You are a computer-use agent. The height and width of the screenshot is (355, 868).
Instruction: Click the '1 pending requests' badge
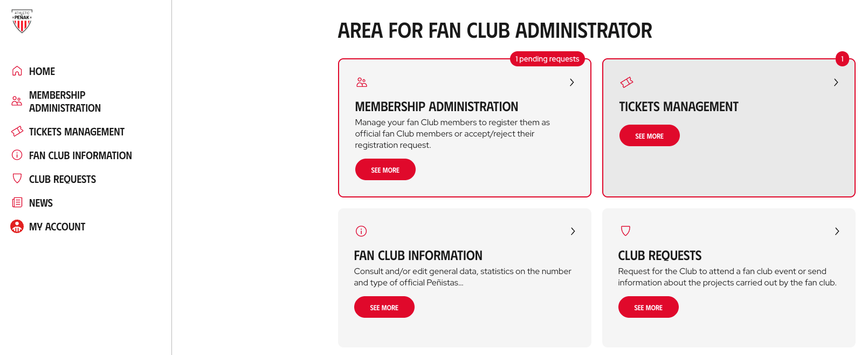click(x=547, y=59)
